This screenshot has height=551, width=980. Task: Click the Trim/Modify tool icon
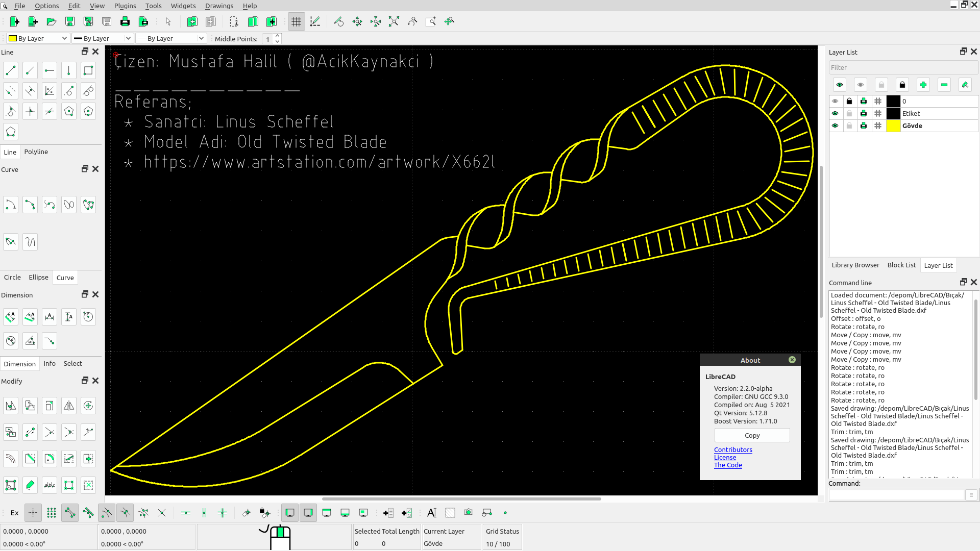(x=49, y=432)
